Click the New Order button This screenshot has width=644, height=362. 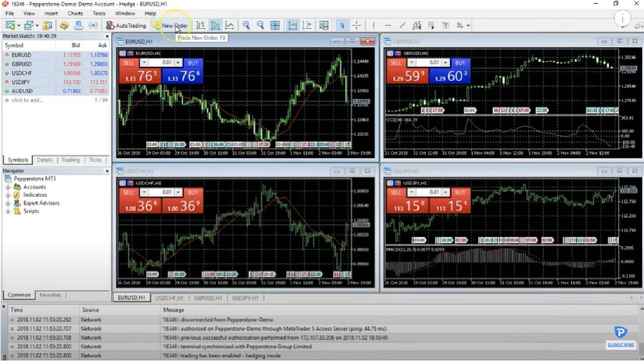click(x=175, y=25)
